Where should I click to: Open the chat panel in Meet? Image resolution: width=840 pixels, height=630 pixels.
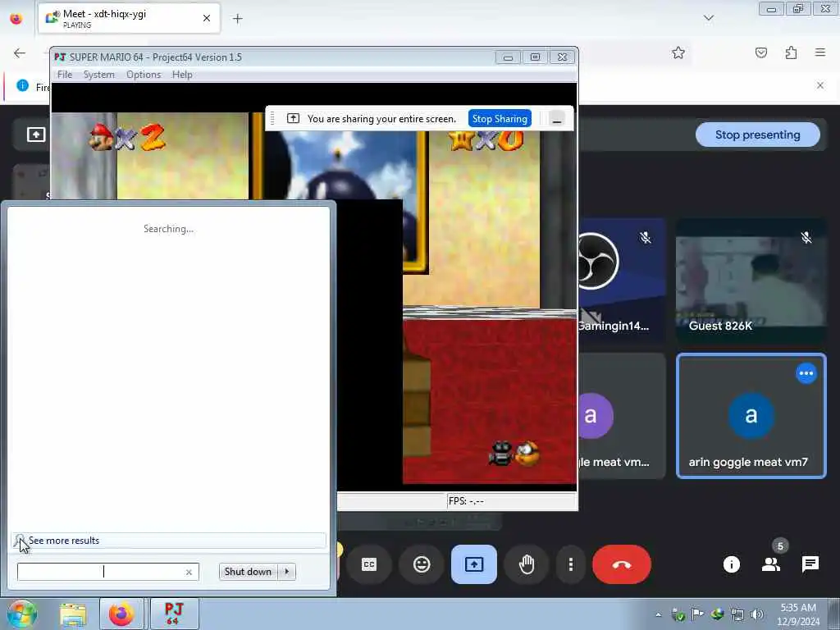click(x=810, y=564)
